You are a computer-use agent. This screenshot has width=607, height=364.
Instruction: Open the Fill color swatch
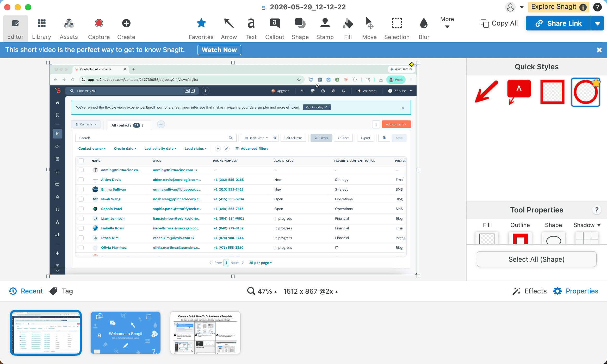pyautogui.click(x=487, y=238)
